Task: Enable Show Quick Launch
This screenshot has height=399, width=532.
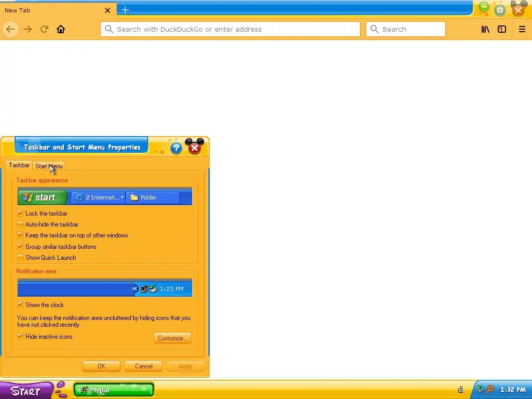Action: [x=20, y=258]
